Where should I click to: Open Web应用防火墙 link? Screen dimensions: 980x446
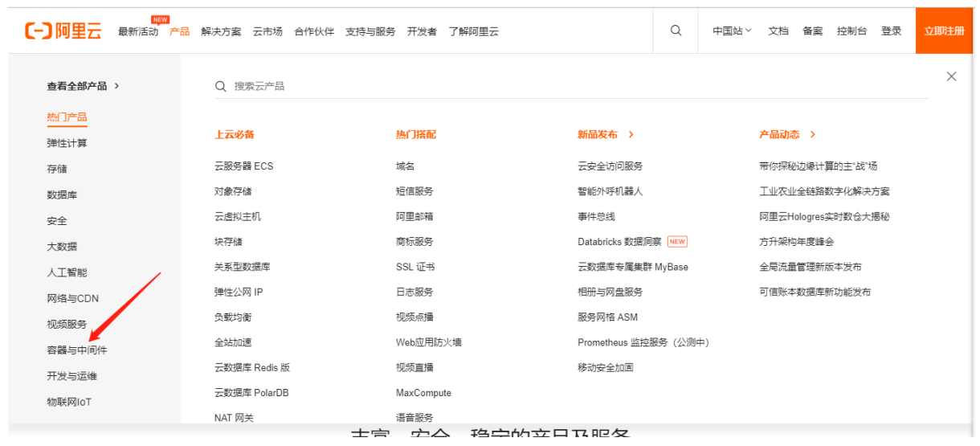(x=429, y=342)
